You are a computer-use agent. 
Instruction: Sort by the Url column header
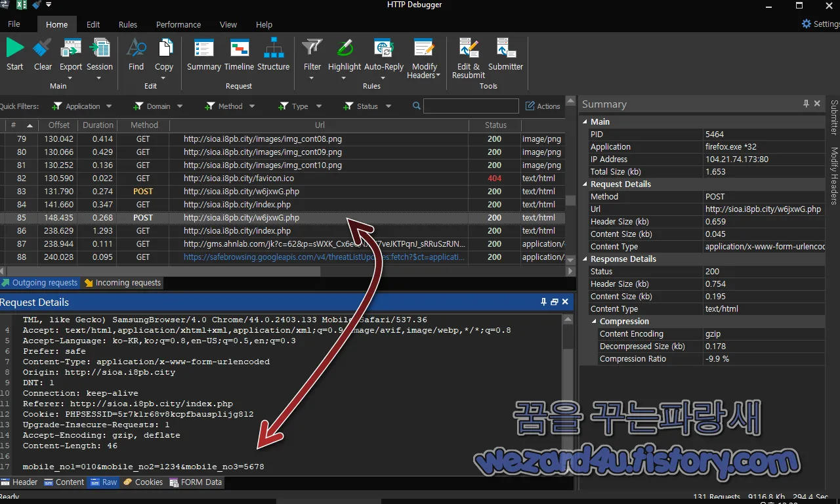click(320, 125)
